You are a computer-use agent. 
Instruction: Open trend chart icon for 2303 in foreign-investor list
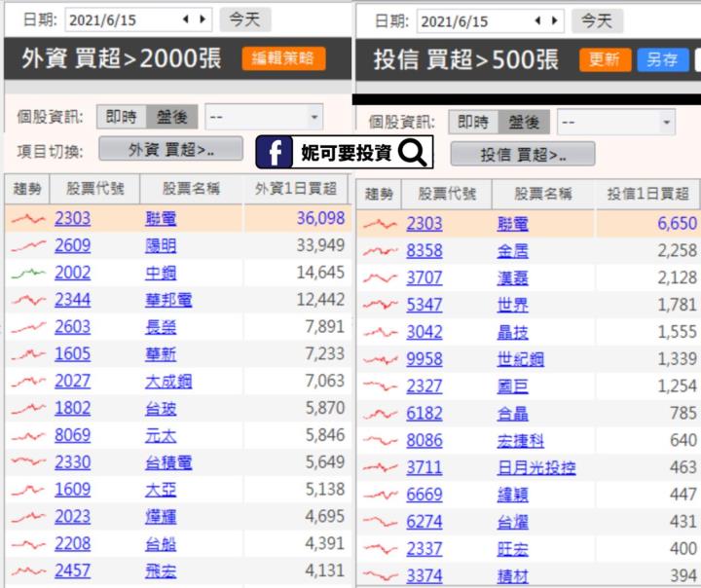(27, 219)
